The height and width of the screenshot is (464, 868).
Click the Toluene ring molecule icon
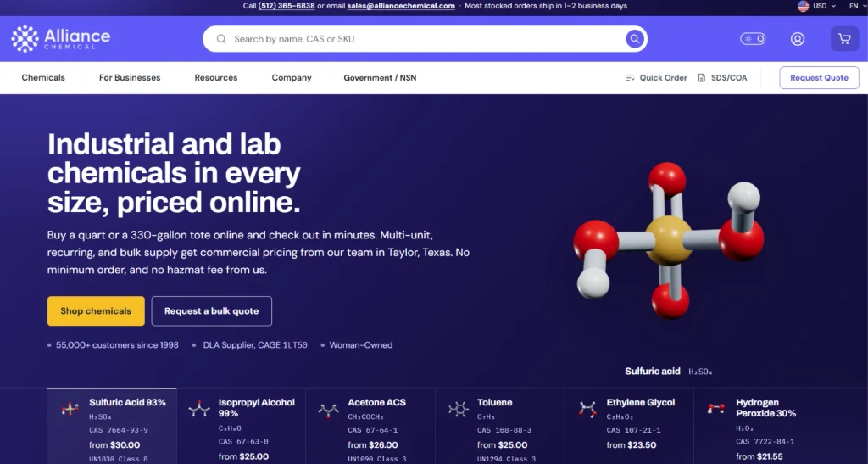459,409
